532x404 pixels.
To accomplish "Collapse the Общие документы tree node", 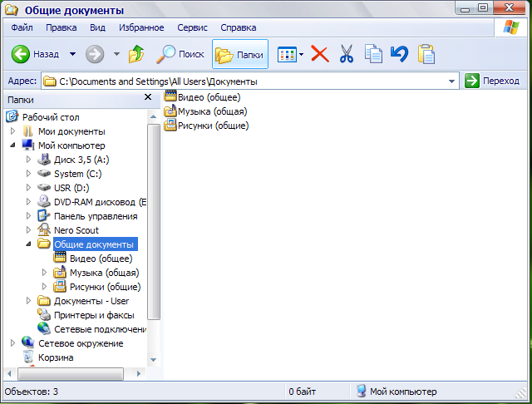I will (x=28, y=244).
